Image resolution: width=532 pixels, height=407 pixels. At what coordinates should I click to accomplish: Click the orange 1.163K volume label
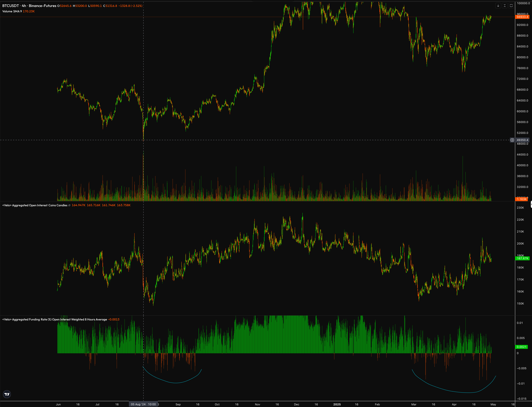coord(521,199)
